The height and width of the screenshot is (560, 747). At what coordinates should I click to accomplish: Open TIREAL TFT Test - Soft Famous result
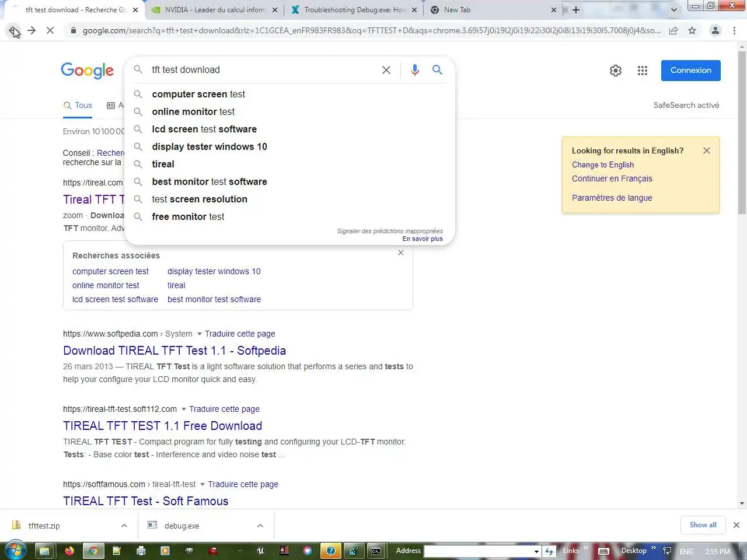tap(146, 501)
